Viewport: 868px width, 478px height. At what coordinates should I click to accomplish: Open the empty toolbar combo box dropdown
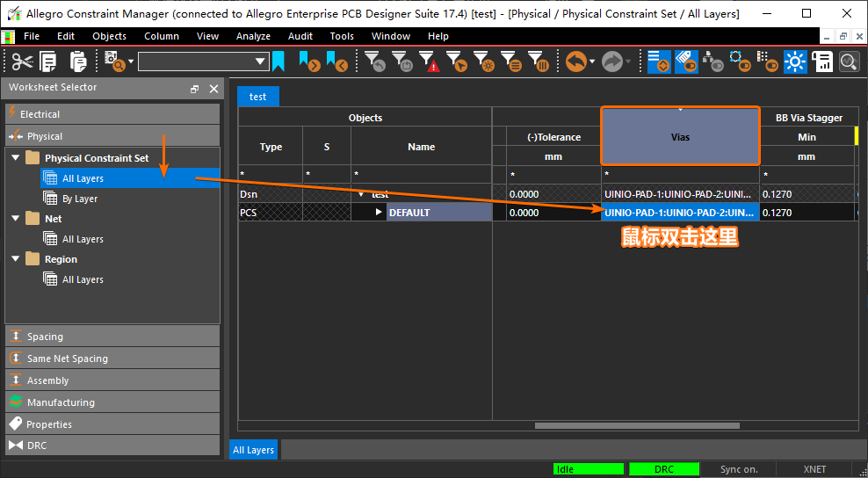(260, 62)
